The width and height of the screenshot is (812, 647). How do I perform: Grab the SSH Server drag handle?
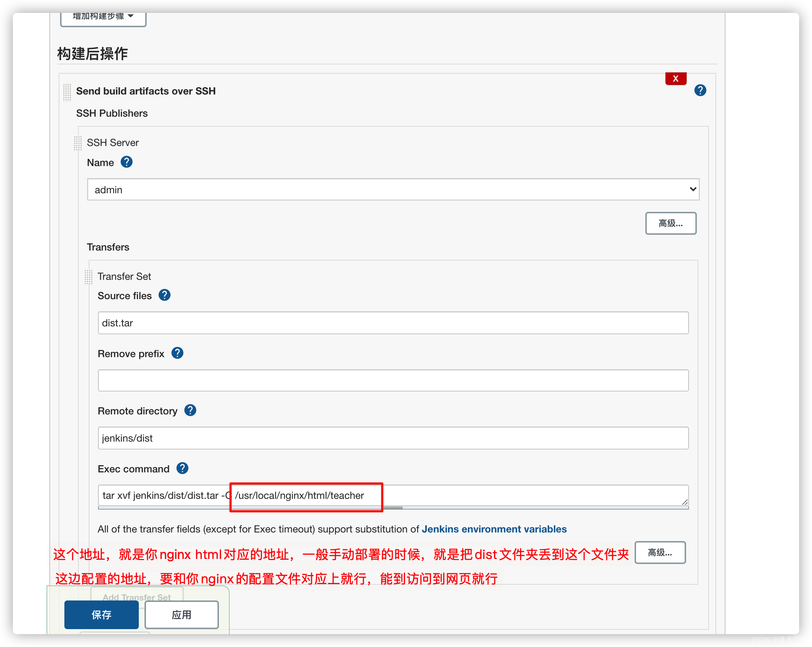pos(77,143)
